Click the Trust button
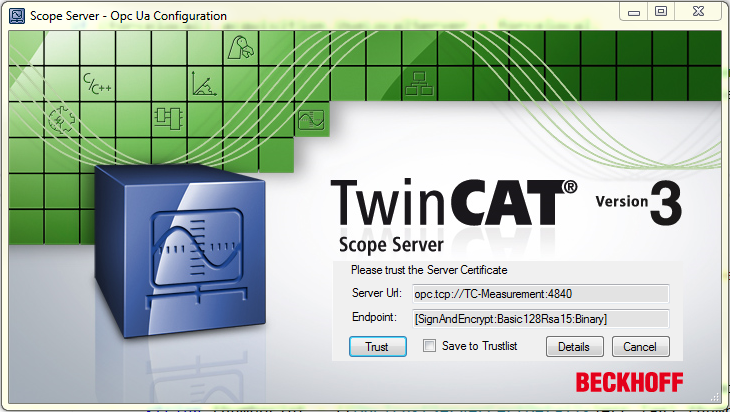The image size is (730, 412). tap(378, 346)
